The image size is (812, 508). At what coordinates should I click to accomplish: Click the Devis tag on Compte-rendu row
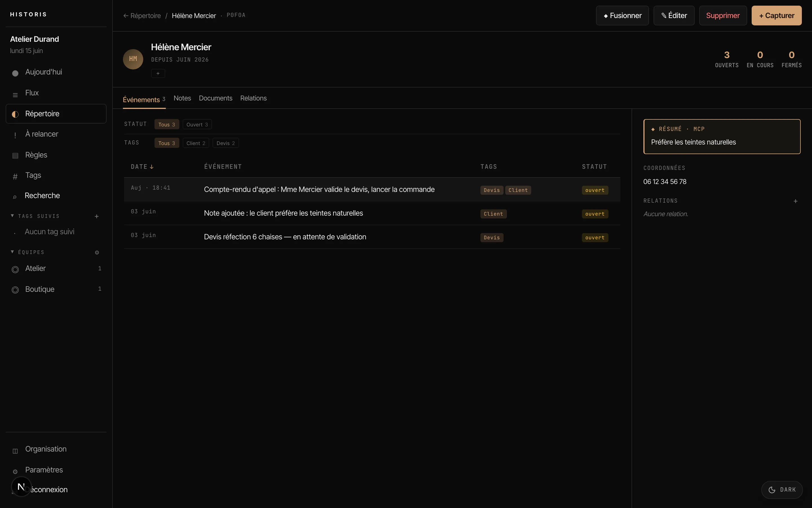tap(491, 190)
